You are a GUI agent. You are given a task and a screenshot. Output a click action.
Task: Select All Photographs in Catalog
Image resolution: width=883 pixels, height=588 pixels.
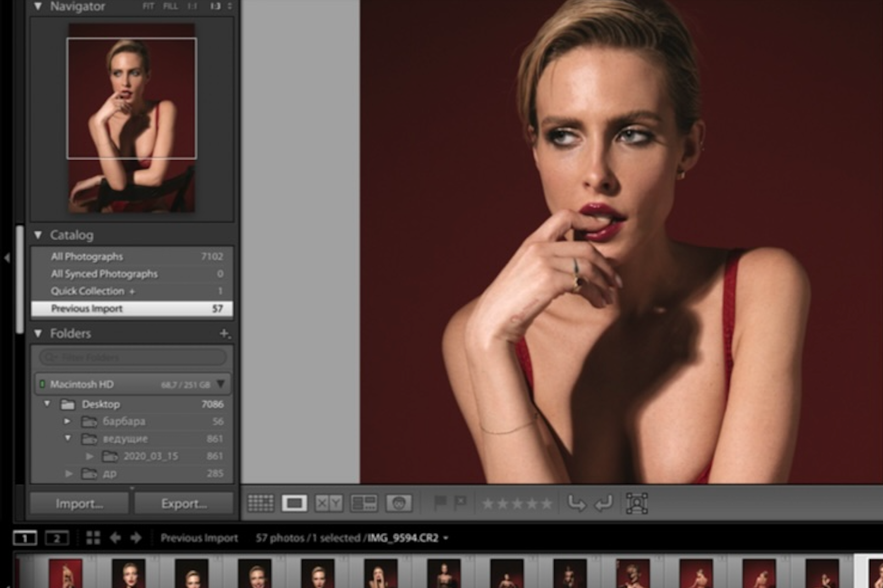(87, 257)
